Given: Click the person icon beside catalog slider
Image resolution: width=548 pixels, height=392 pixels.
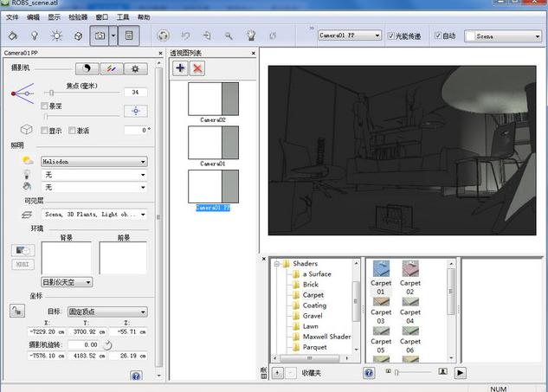Looking at the screenshot, I should [442, 371].
